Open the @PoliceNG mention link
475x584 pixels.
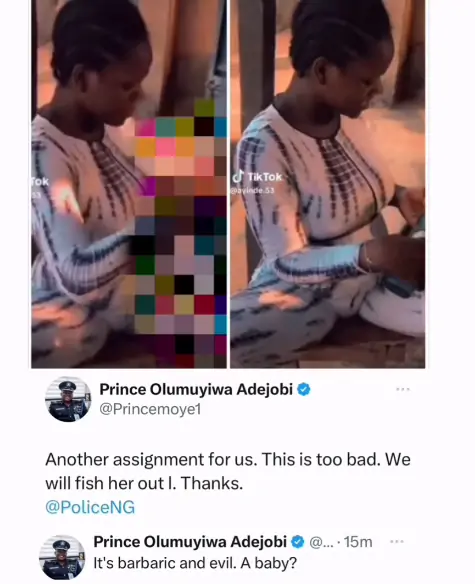(x=90, y=507)
